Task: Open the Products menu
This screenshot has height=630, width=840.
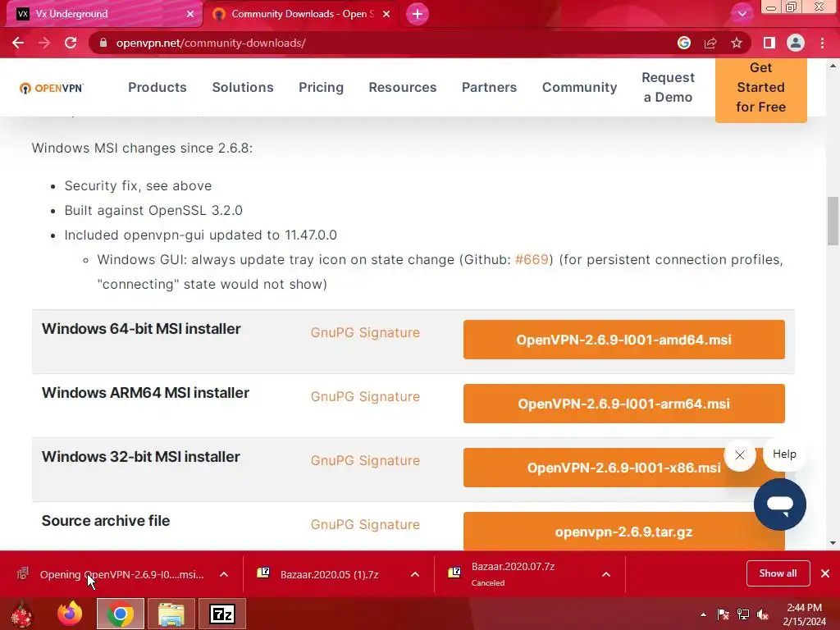Action: point(157,87)
